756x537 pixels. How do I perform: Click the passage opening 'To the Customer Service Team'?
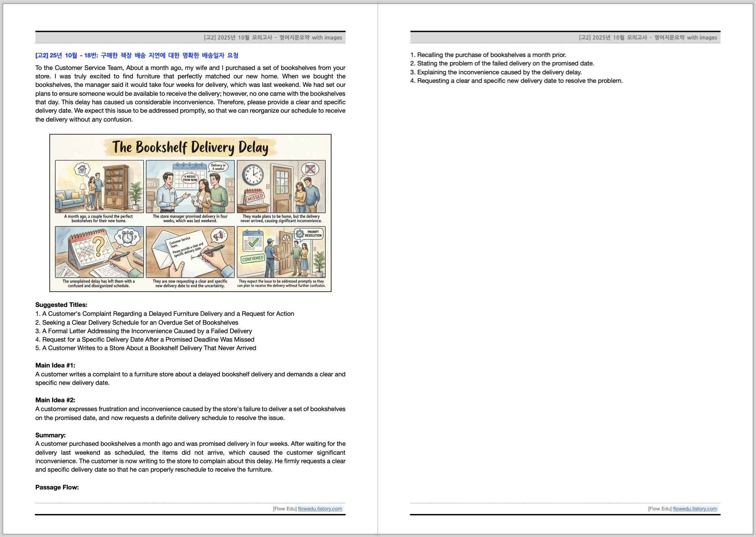(79, 68)
